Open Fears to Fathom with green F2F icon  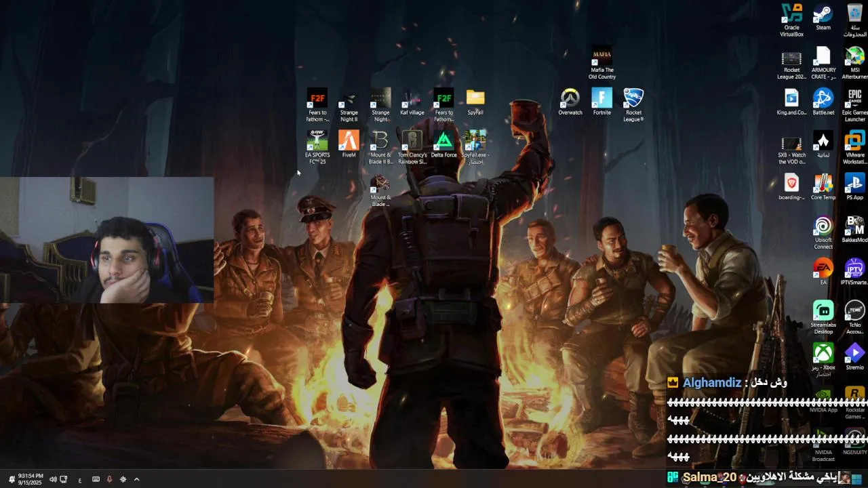(443, 106)
